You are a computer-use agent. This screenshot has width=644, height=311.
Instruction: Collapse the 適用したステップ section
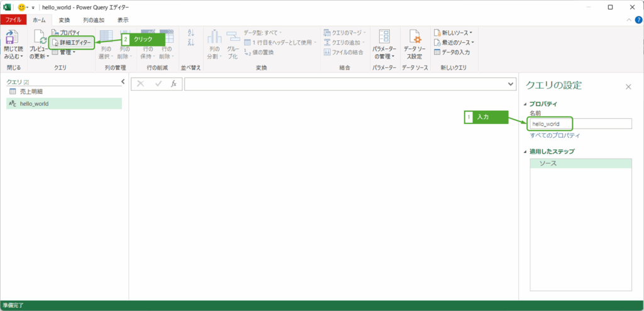click(x=526, y=152)
